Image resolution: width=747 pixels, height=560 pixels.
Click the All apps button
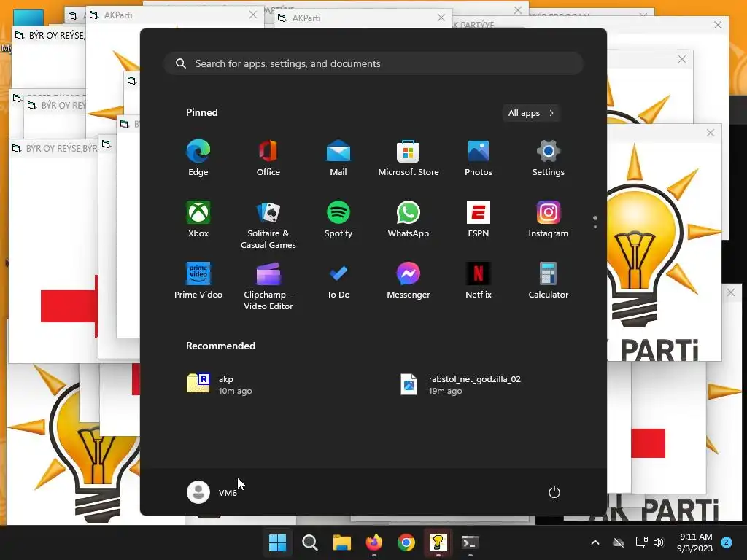point(531,113)
